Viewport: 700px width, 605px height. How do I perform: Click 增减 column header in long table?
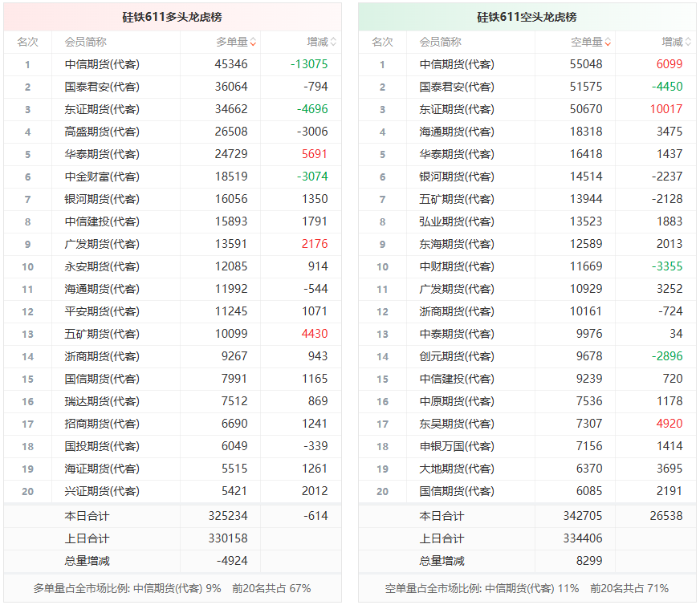pos(317,43)
